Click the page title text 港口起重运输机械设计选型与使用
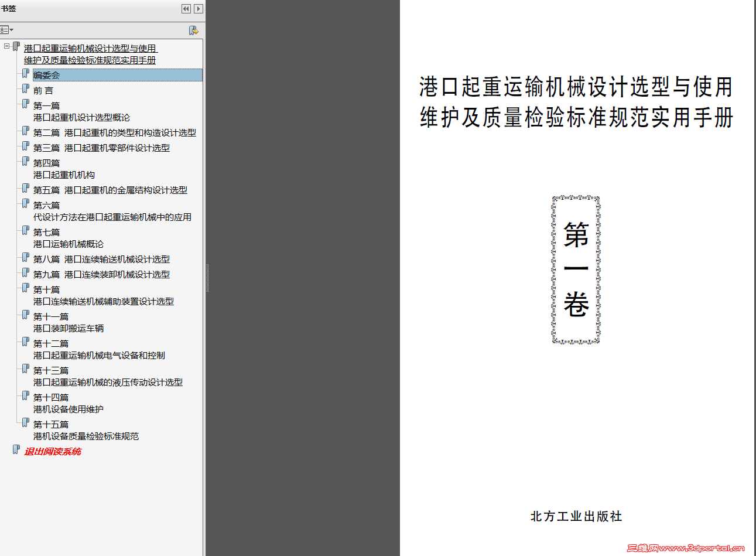The image size is (756, 556). [576, 87]
